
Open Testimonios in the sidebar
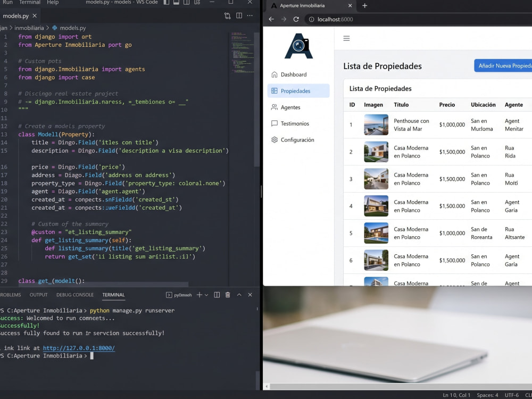pyautogui.click(x=298, y=123)
